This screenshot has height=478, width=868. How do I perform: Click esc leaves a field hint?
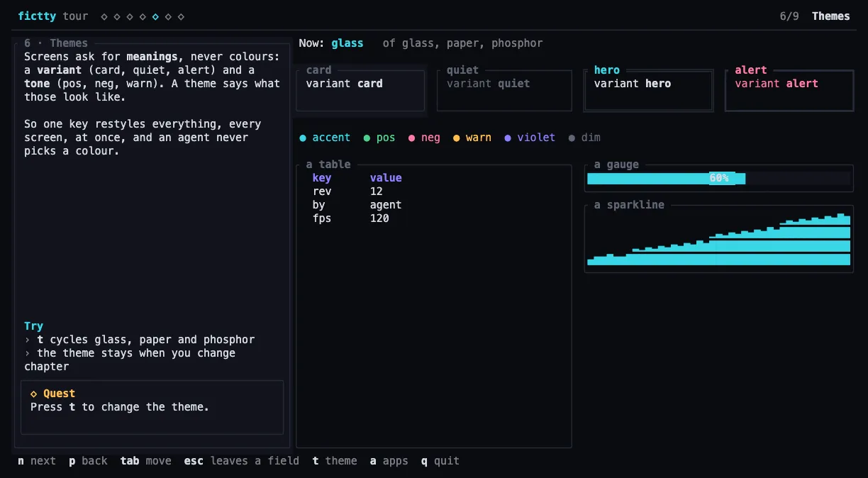click(242, 461)
